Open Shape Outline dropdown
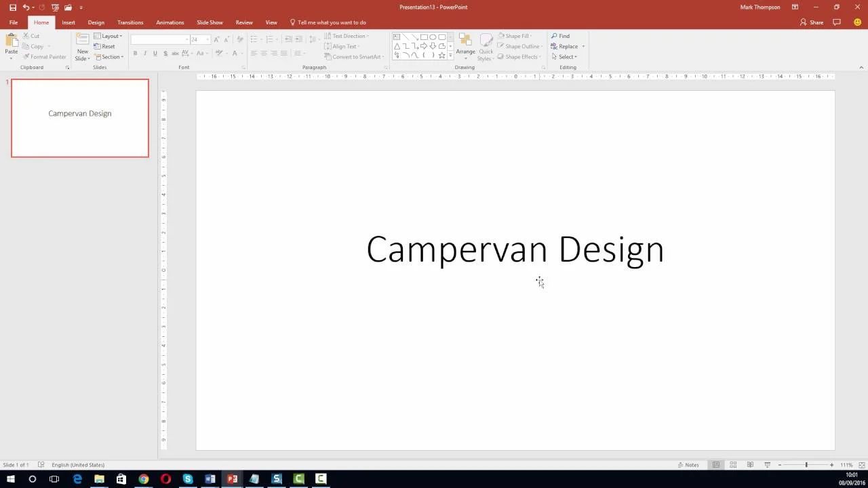This screenshot has height=488, width=868. (519, 46)
